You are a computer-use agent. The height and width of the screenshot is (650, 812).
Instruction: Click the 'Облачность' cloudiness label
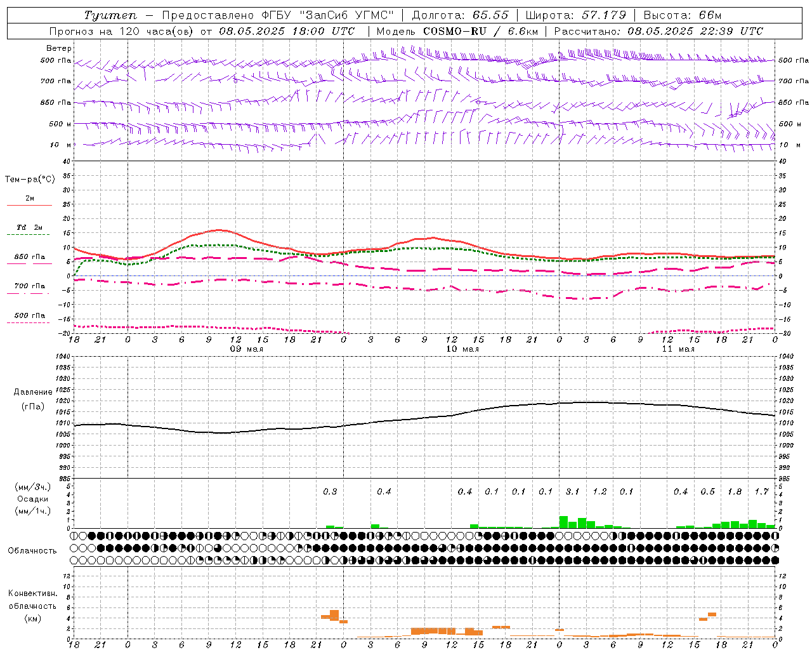32,551
